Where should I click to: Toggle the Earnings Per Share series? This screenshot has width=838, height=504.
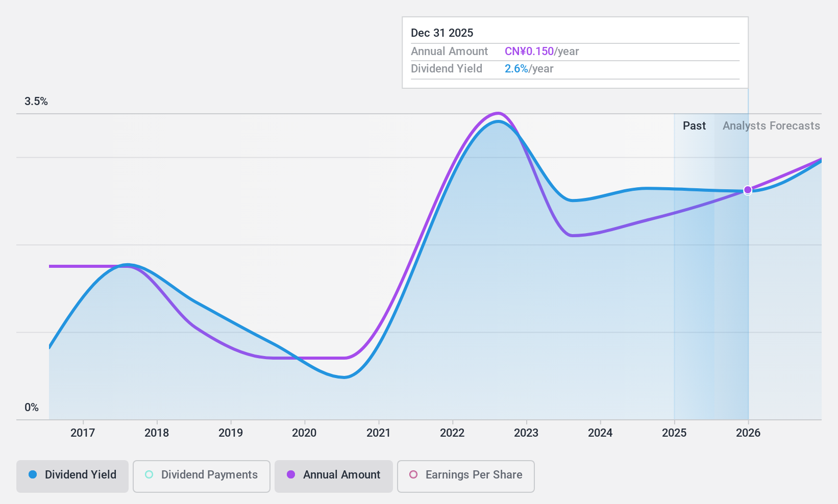pos(466,476)
